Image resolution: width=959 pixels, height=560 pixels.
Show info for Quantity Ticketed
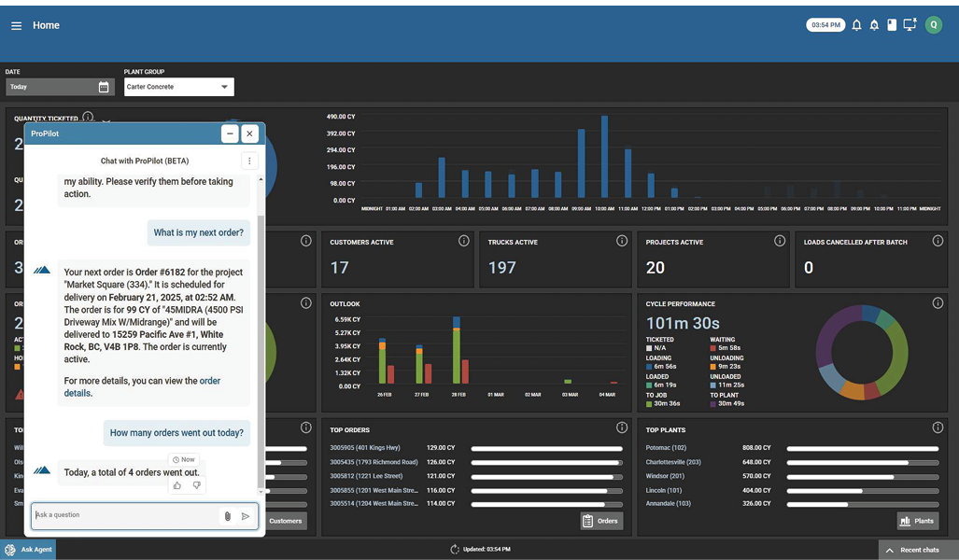click(x=88, y=116)
